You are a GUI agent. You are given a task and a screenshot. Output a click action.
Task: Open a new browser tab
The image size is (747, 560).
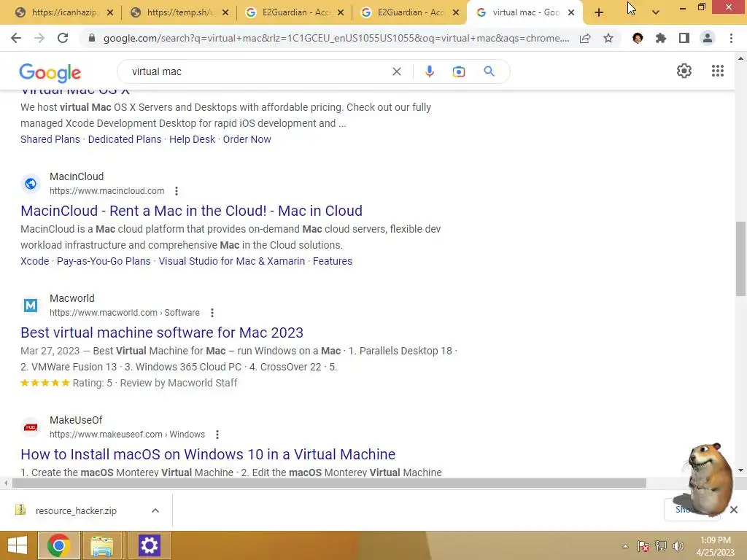(599, 13)
